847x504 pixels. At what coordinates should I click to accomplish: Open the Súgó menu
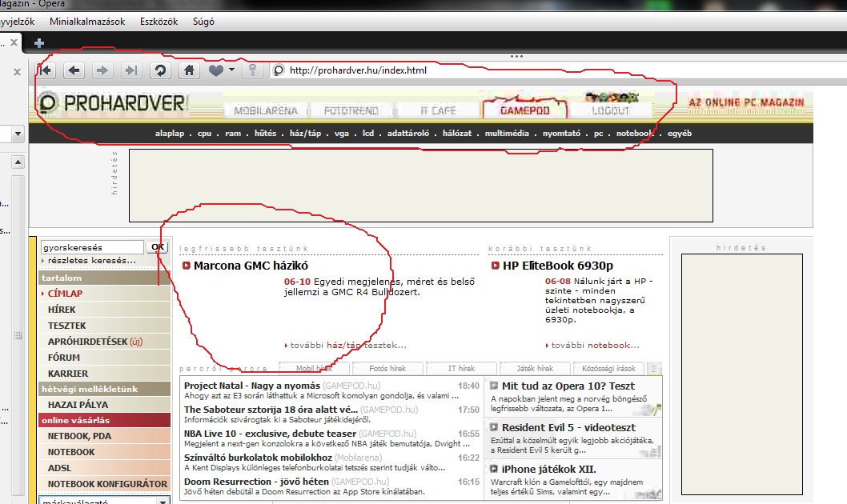pyautogui.click(x=203, y=22)
